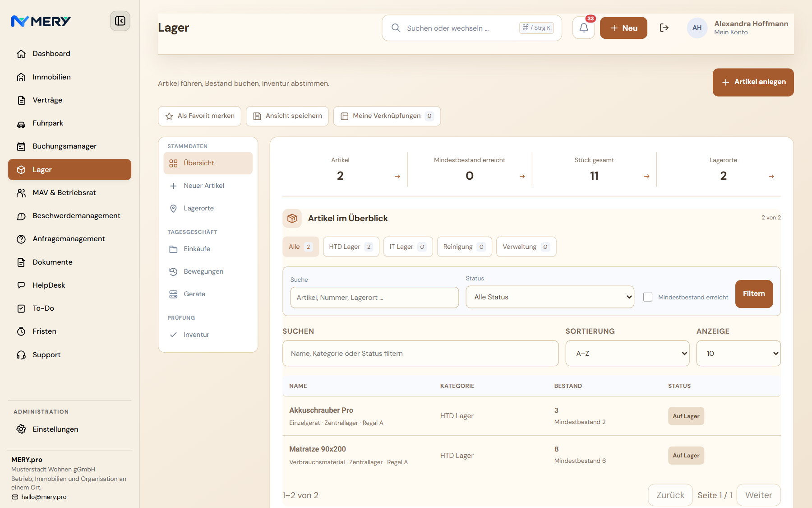812x508 pixels.
Task: Select the Verwaltung category tab
Action: (x=526, y=247)
